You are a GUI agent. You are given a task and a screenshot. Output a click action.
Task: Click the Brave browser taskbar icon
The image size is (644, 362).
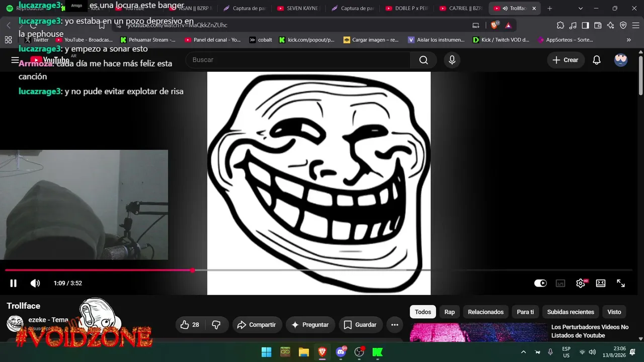(x=322, y=352)
